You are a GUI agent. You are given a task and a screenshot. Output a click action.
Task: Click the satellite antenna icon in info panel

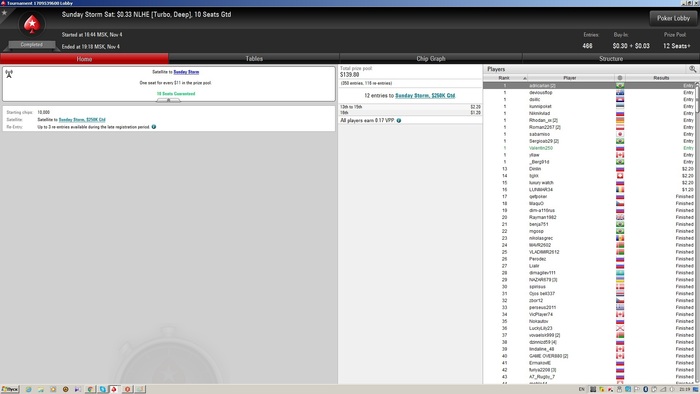(9, 74)
